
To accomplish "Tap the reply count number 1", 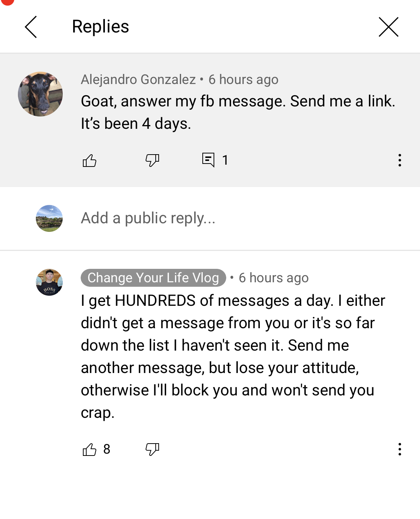I will 225,160.
